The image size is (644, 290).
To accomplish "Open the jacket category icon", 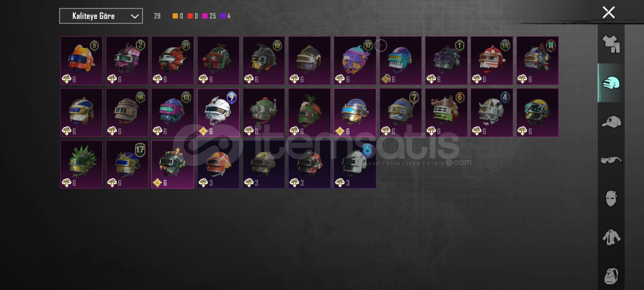I will 611,237.
